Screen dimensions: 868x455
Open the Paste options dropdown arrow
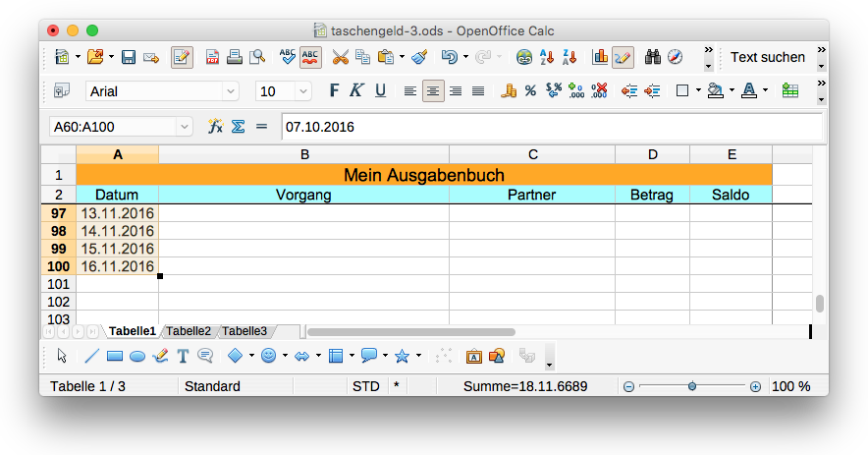coord(402,57)
